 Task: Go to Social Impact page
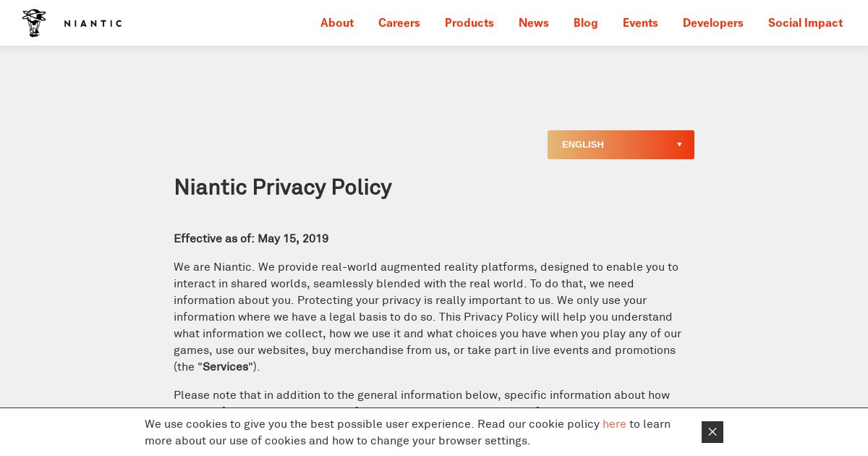point(805,23)
